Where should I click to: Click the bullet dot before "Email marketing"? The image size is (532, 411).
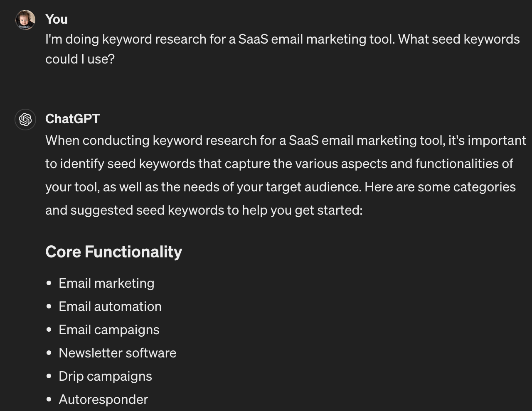[x=49, y=283]
